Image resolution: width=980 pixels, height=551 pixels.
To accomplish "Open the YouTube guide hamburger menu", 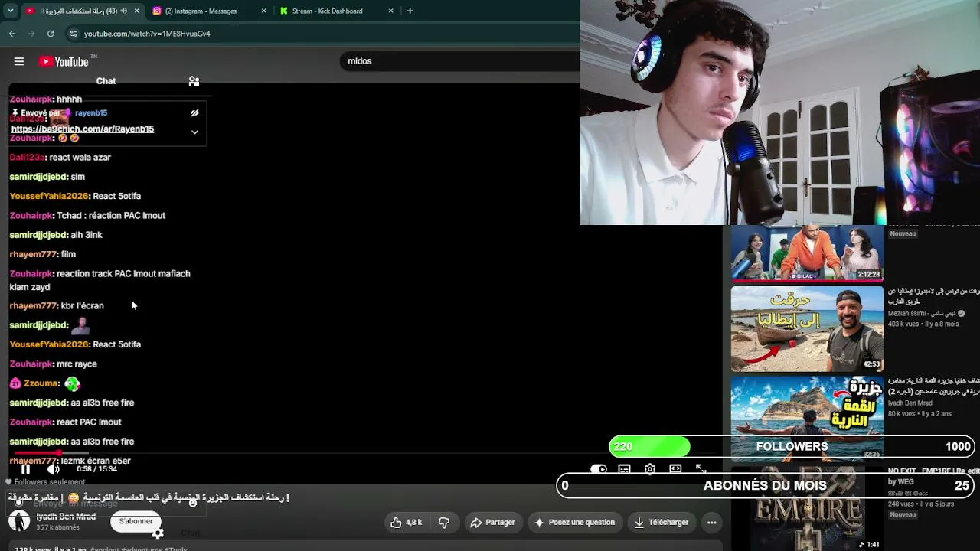I will tap(19, 61).
